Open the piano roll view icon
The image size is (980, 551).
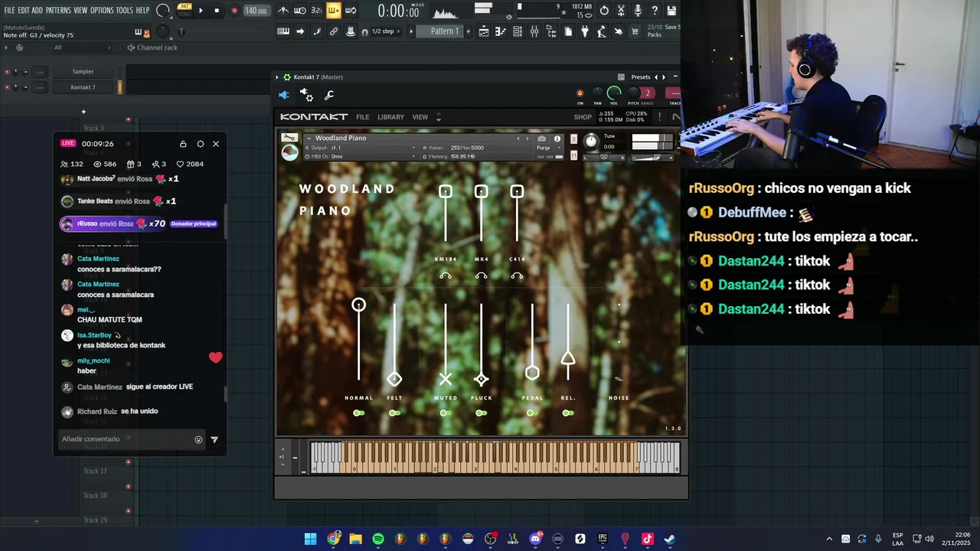point(500,31)
